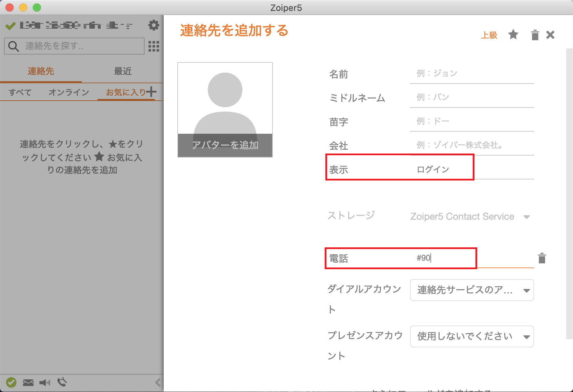The width and height of the screenshot is (573, 392).
Task: Click the 上級 advanced link
Action: click(489, 35)
